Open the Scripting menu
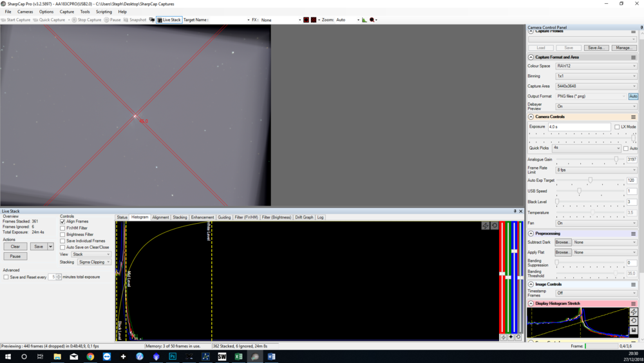644x363 pixels. (x=104, y=12)
